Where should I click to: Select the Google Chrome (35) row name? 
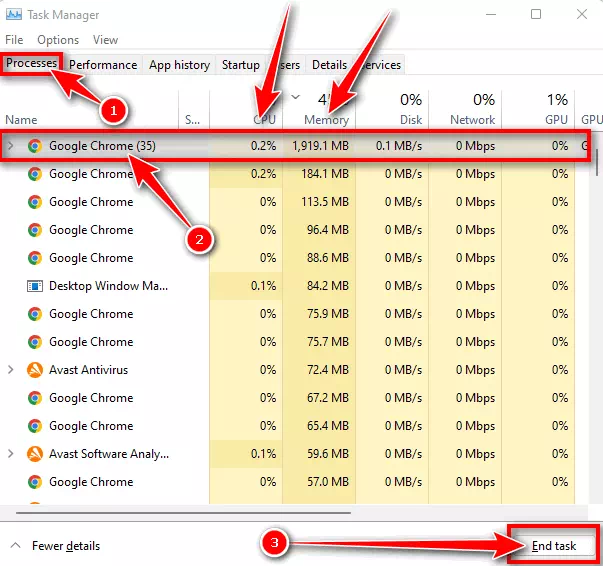pyautogui.click(x=102, y=146)
